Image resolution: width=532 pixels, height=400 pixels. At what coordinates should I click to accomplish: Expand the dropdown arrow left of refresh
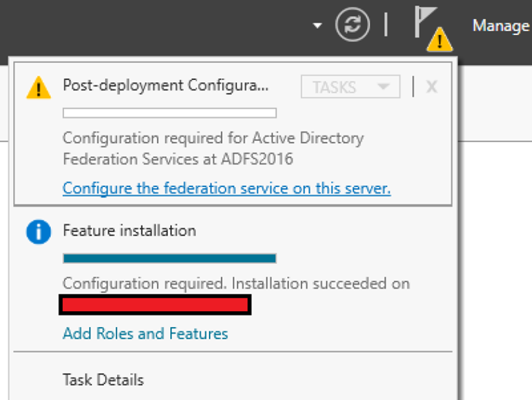click(x=317, y=25)
